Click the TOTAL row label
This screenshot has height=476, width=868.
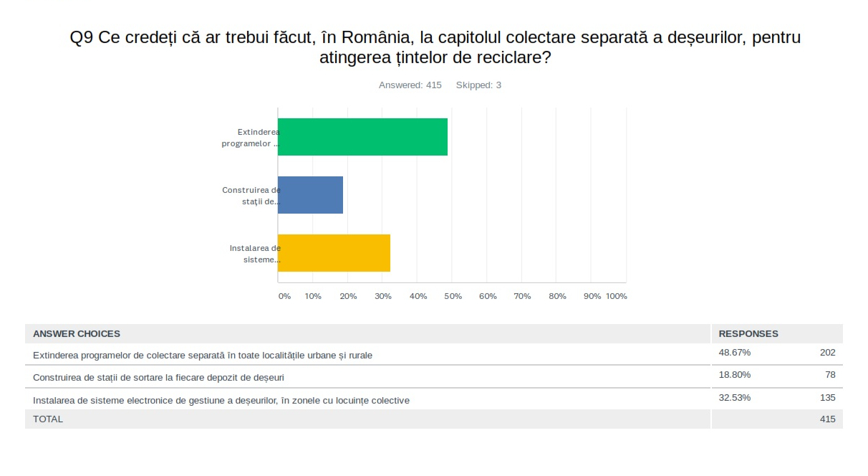pyautogui.click(x=48, y=419)
